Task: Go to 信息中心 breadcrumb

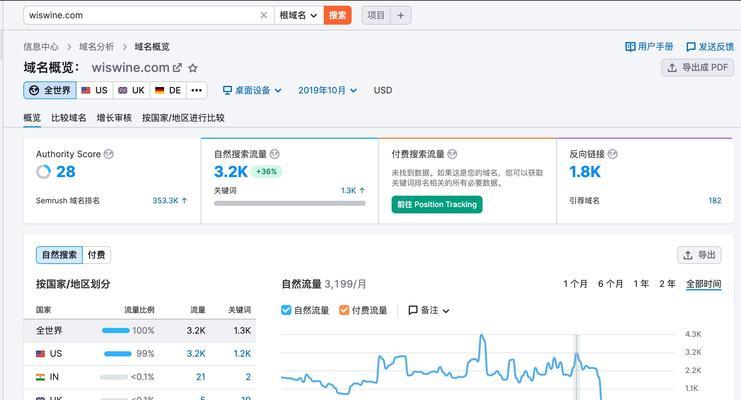Action: click(x=41, y=46)
